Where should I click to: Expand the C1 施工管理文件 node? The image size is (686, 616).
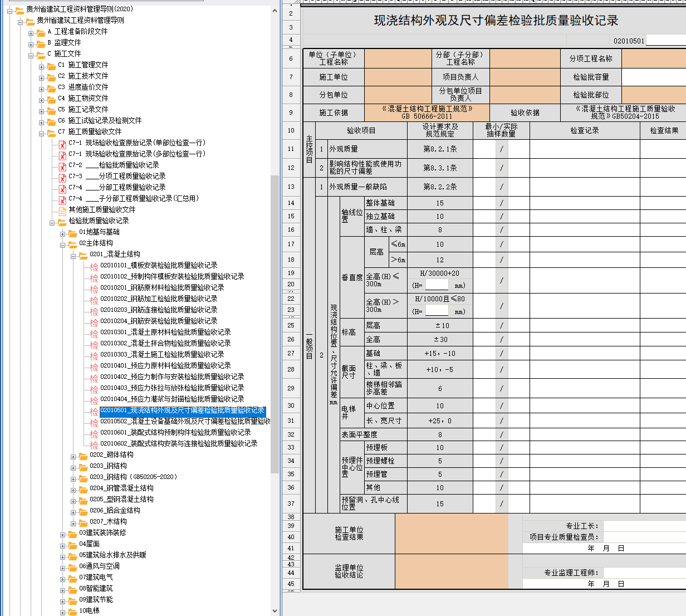coord(42,66)
